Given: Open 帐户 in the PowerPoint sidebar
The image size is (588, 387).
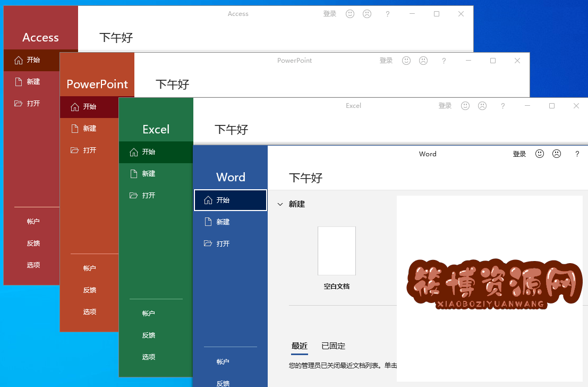Looking at the screenshot, I should click(89, 268).
